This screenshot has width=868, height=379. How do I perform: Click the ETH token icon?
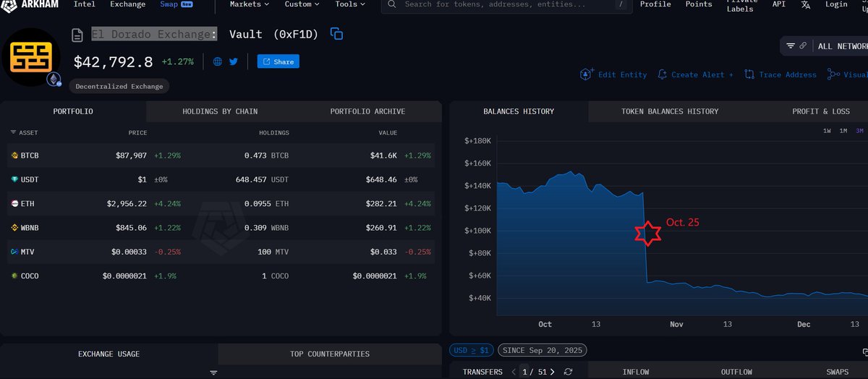[14, 204]
